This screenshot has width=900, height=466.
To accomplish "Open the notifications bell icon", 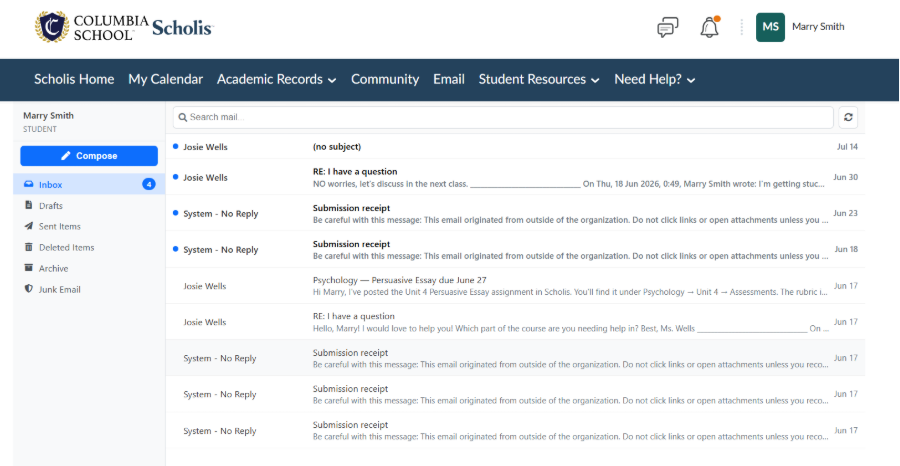I will tap(710, 28).
